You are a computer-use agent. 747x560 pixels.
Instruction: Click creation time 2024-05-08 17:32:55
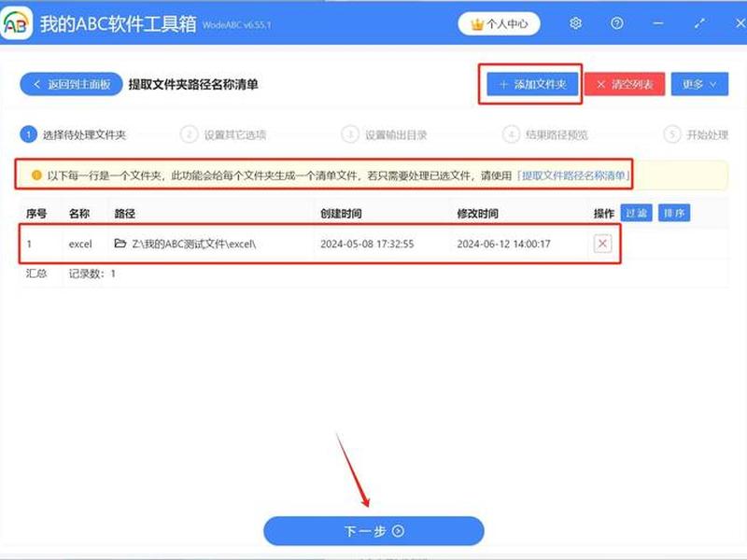click(367, 244)
